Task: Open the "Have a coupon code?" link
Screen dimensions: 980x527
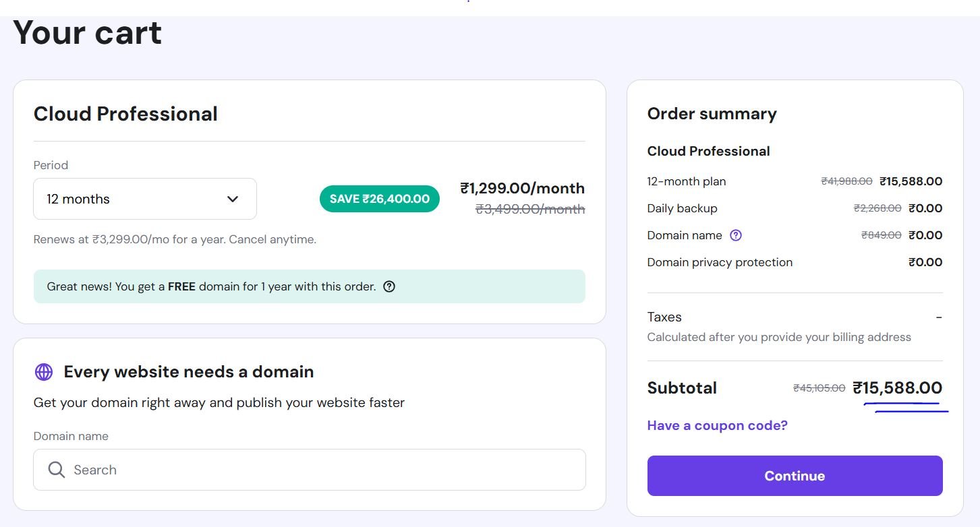Action: click(717, 425)
